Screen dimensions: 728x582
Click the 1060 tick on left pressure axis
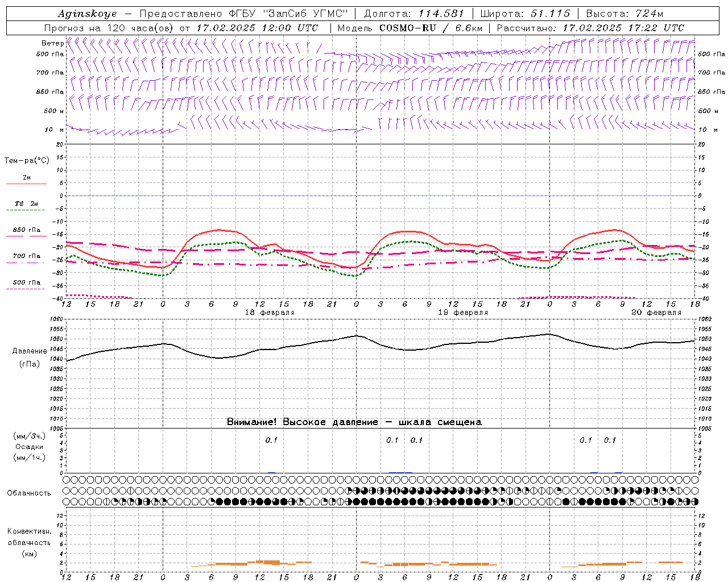[57, 319]
